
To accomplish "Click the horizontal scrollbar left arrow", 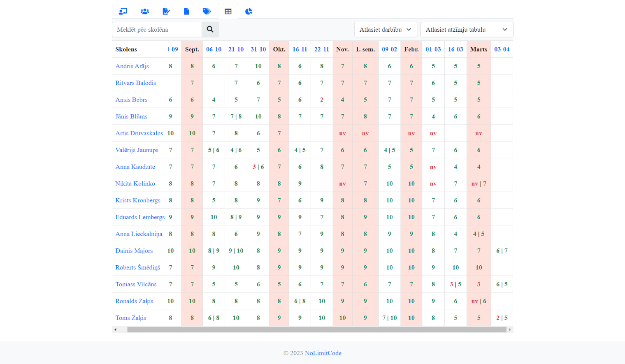I will point(116,329).
